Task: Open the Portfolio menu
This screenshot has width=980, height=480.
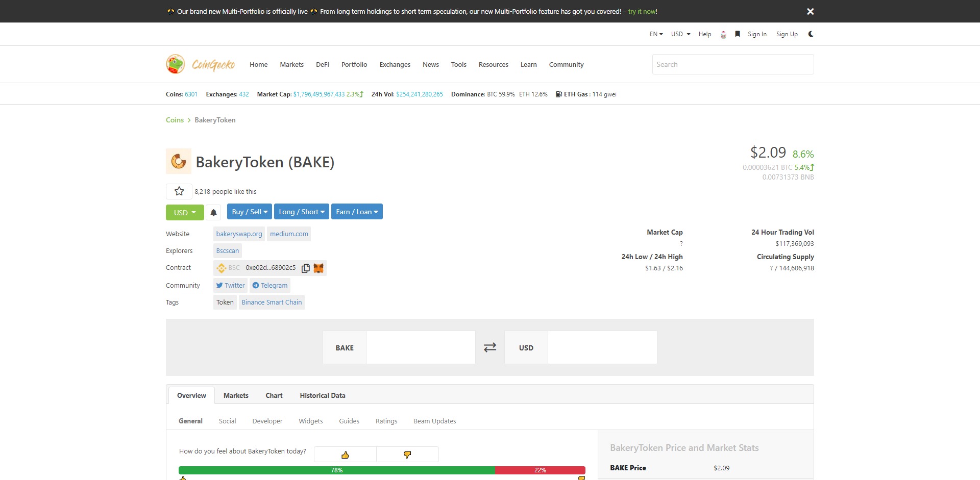Action: (354, 64)
